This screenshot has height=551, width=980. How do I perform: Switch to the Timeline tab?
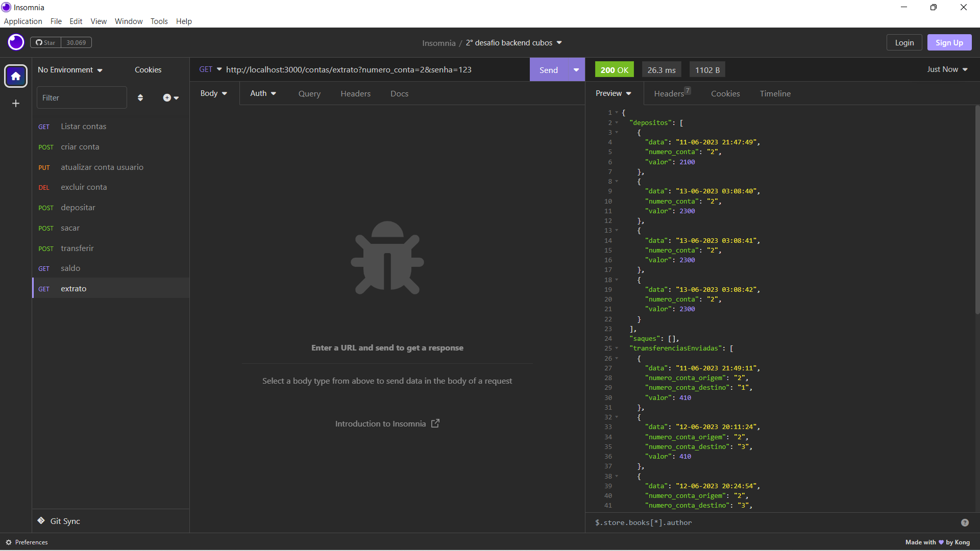click(775, 93)
